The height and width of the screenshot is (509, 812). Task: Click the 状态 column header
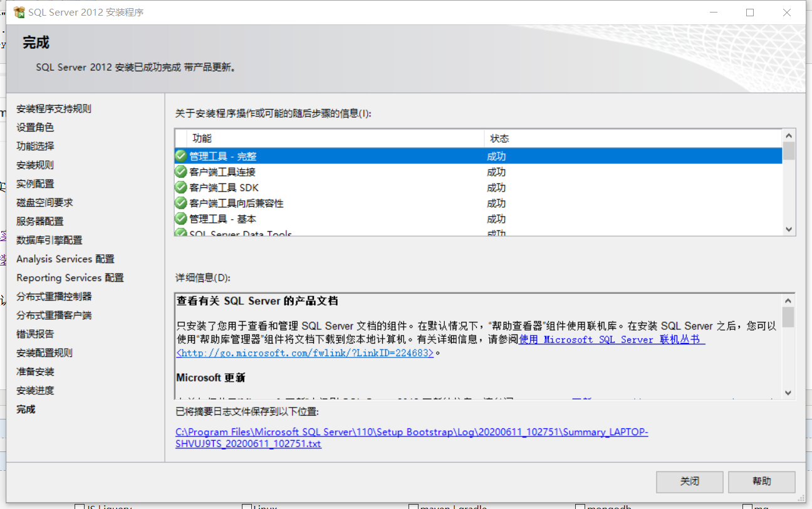[x=633, y=138]
